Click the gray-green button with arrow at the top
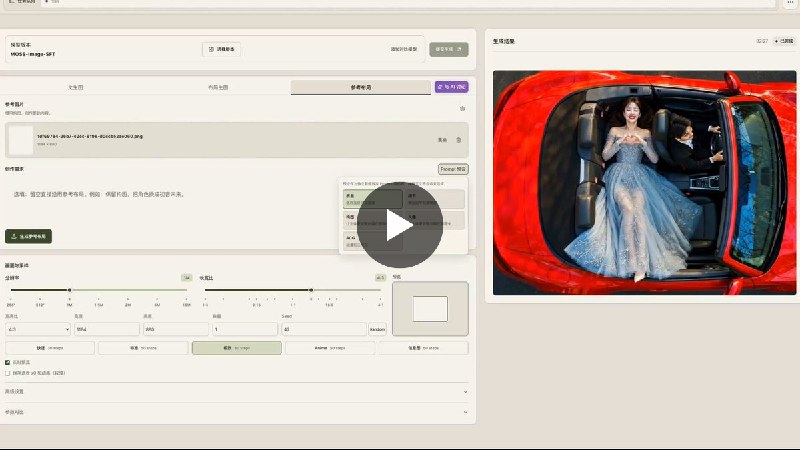This screenshot has width=800, height=450. [448, 49]
